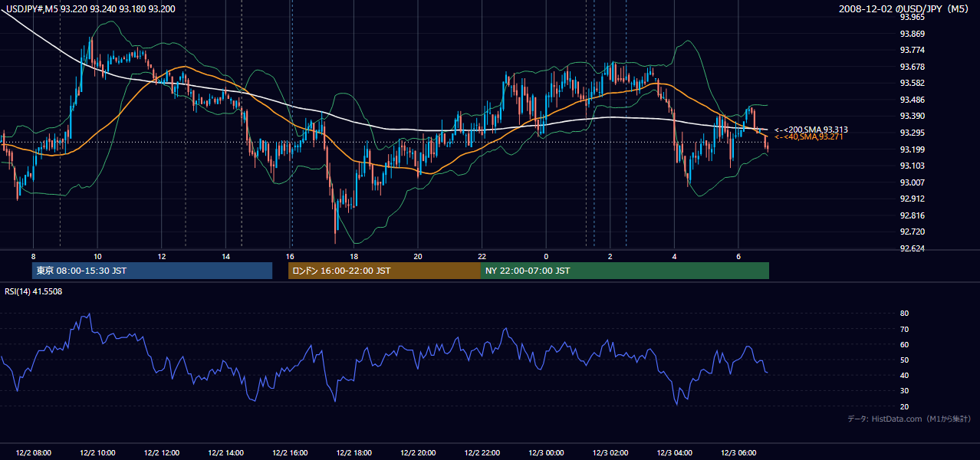This screenshot has height=460, width=980.
Task: Click price scale value 92.624
Action: click(x=912, y=248)
